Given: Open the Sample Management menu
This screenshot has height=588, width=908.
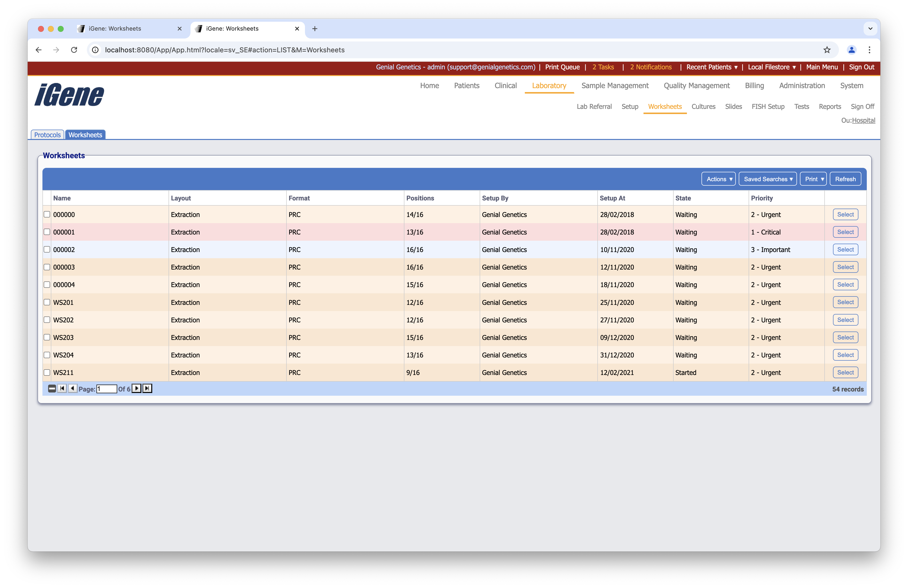Looking at the screenshot, I should pos(615,85).
